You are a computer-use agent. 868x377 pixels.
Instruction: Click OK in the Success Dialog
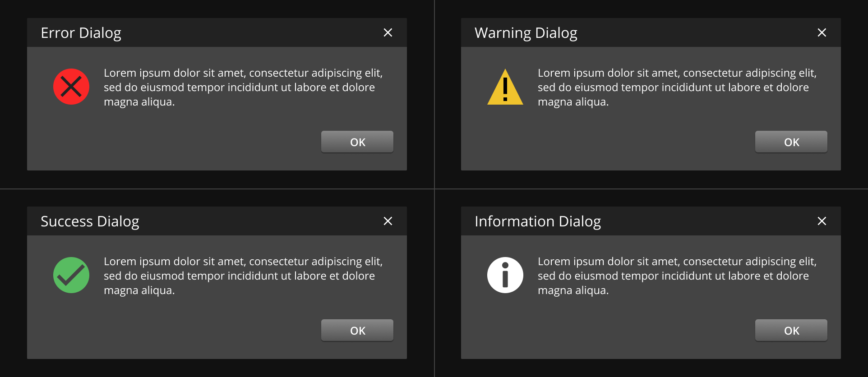357,330
